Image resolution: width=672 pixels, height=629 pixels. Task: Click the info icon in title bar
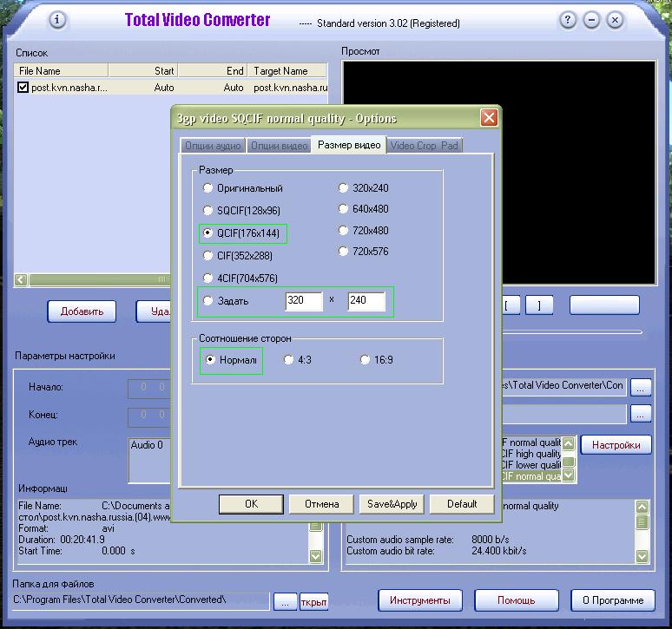point(57,20)
